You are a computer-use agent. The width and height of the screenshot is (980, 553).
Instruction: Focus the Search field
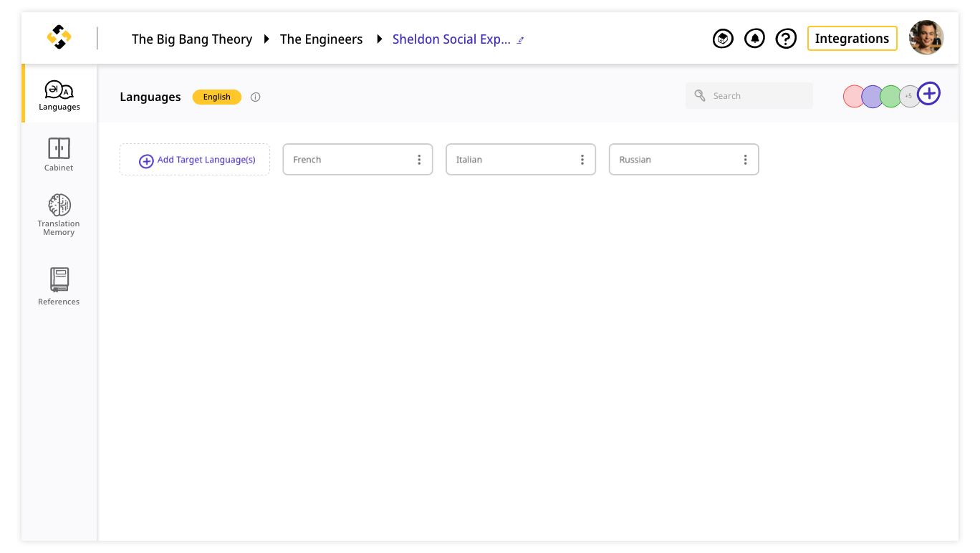tap(749, 96)
